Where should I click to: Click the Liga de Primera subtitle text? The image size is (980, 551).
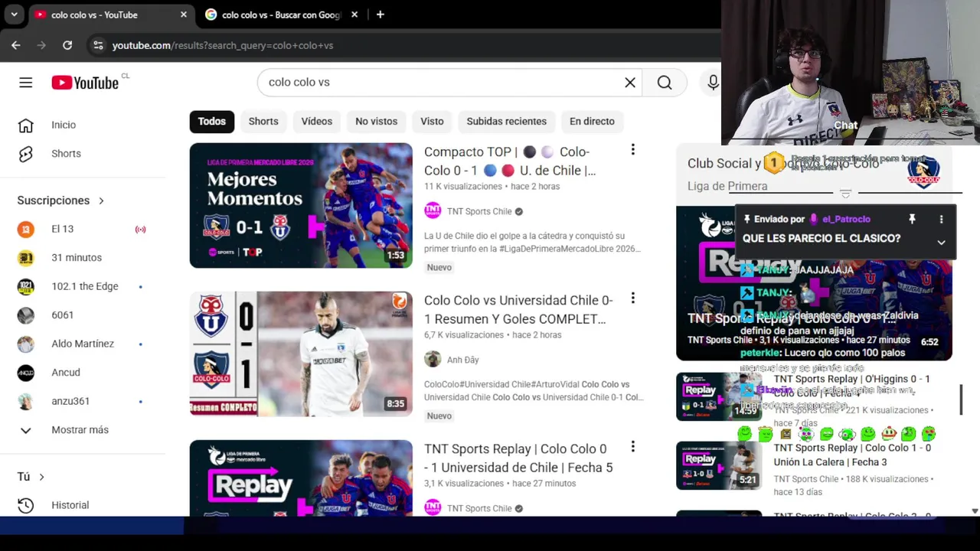tap(727, 186)
